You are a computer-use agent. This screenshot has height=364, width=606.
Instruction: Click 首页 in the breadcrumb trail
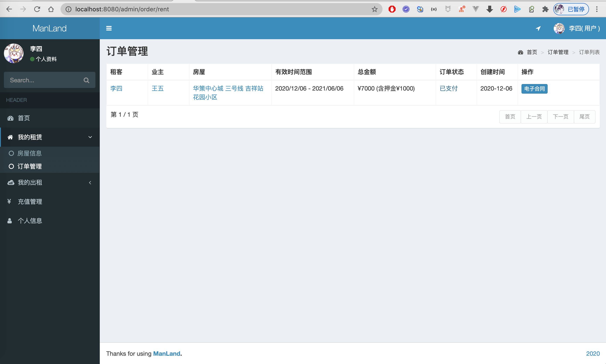point(532,52)
